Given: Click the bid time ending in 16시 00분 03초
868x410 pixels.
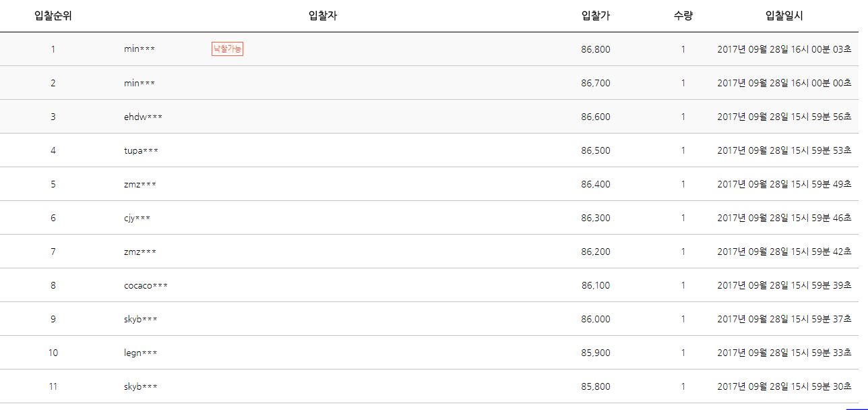Looking at the screenshot, I should (784, 49).
